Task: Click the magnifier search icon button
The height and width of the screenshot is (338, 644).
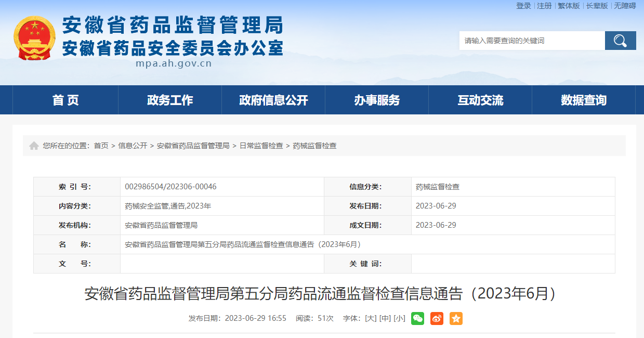Action: coord(620,41)
